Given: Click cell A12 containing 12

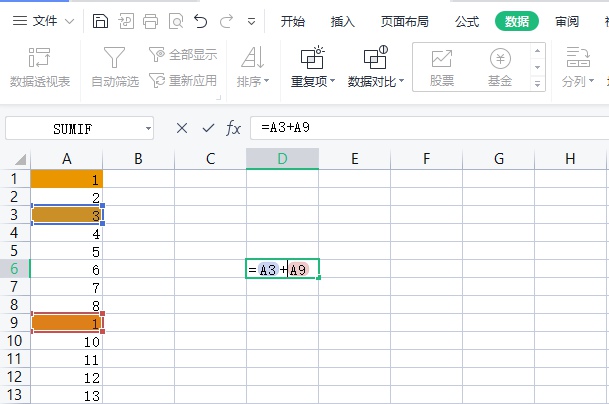Looking at the screenshot, I should click(x=66, y=377).
